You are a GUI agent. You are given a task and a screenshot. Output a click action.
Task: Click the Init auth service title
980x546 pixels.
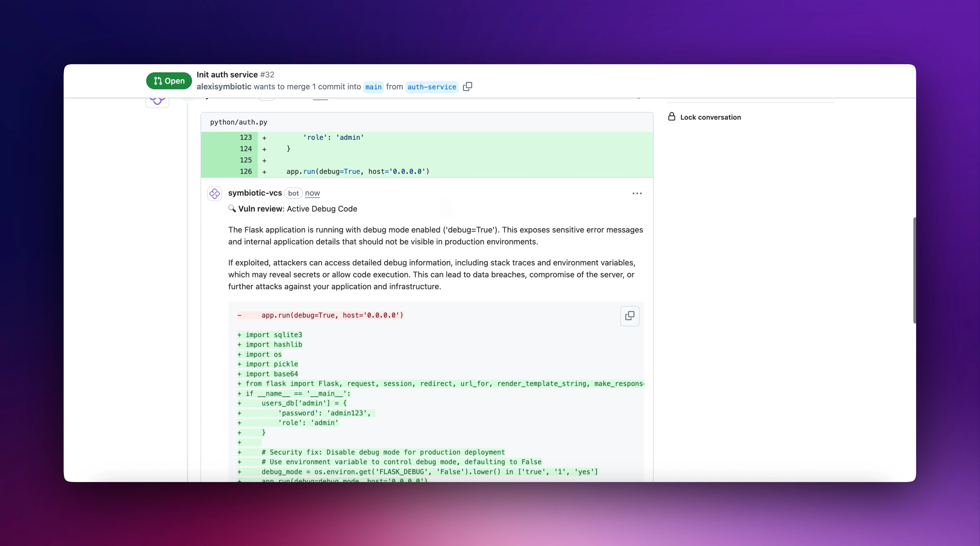click(227, 75)
